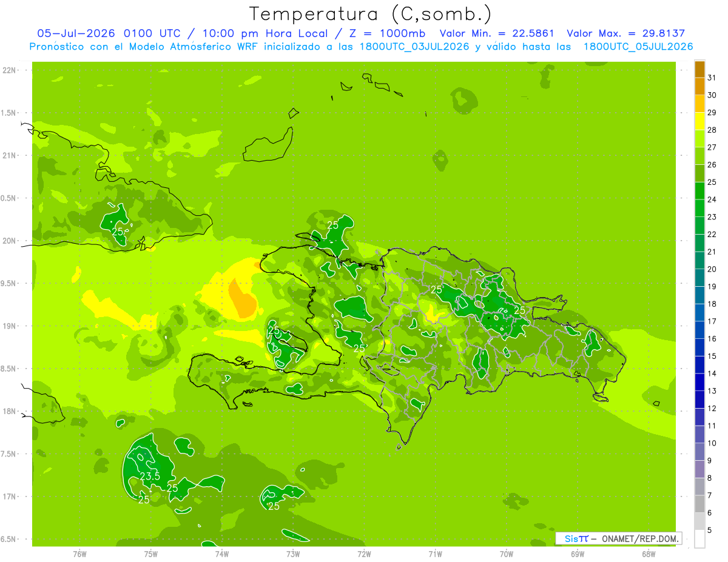Viewport: 728px width, 562px height.
Task: Click the "1800UTC_05JUL2026" valid-until time
Action: pyautogui.click(x=638, y=47)
